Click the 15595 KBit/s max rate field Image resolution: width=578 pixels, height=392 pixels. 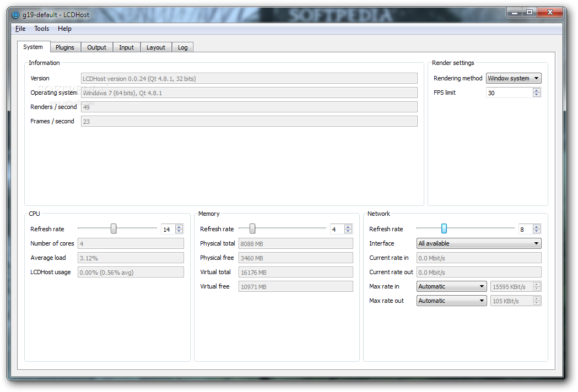512,287
